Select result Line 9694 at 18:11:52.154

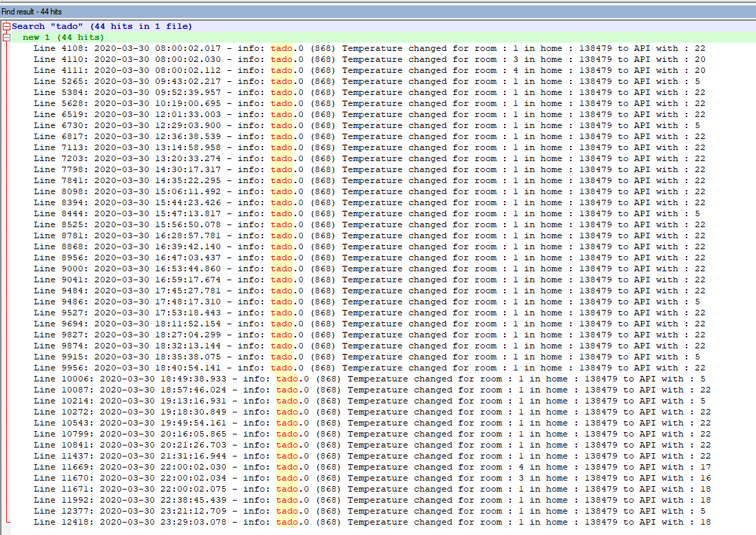(369, 324)
